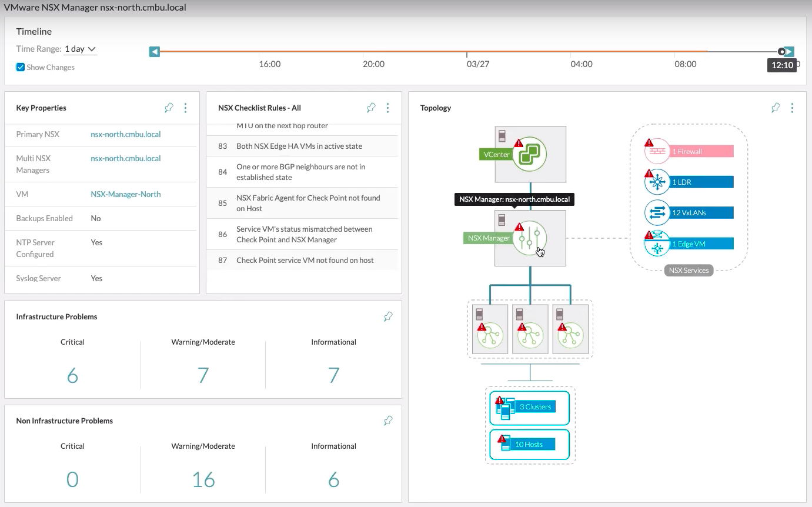Click the 10 Hosts label
Image resolution: width=812 pixels, height=507 pixels.
pos(533,444)
